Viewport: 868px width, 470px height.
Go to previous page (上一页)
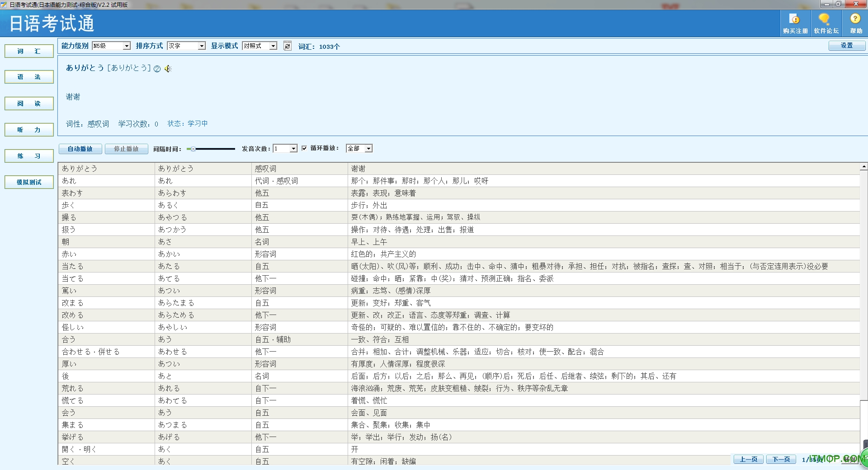[748, 459]
